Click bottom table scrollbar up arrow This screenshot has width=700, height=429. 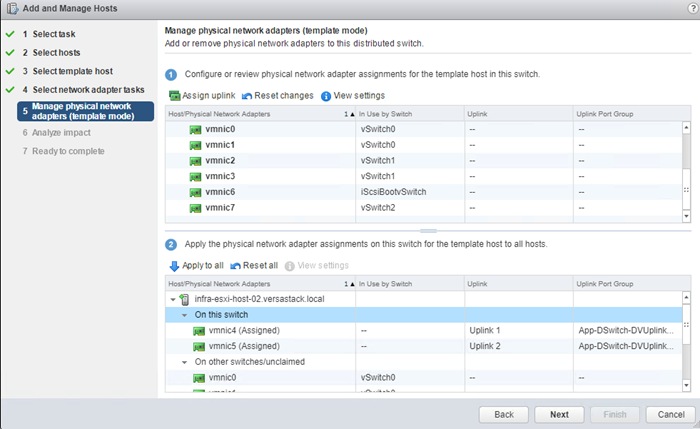point(686,297)
